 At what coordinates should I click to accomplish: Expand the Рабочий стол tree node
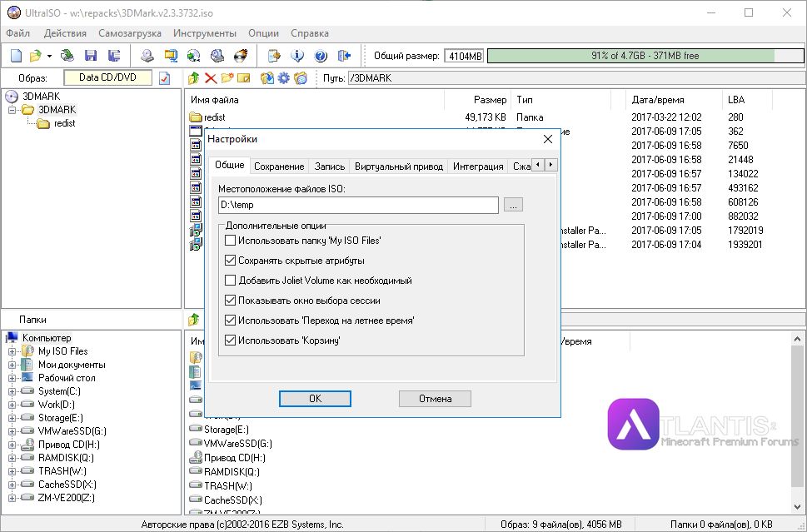pyautogui.click(x=12, y=378)
